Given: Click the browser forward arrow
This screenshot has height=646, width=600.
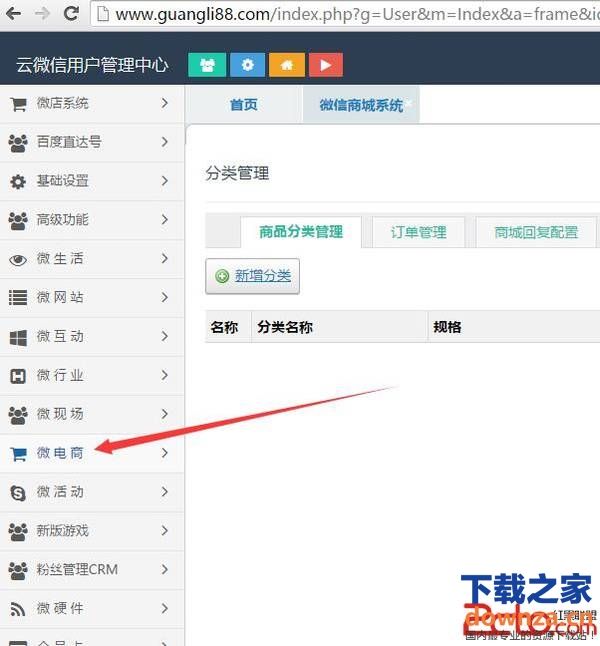Looking at the screenshot, I should 42,14.
